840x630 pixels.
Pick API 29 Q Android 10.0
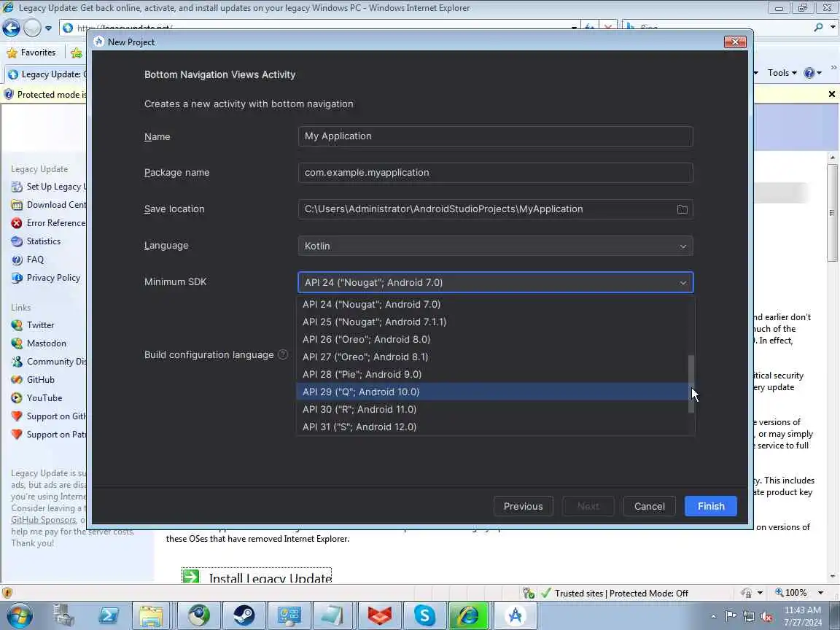pyautogui.click(x=492, y=392)
